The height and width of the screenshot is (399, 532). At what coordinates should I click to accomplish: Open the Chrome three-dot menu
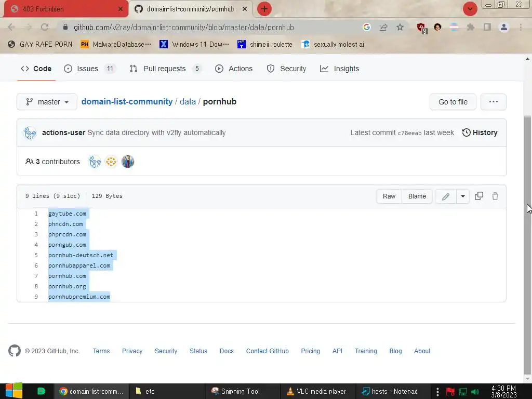(521, 27)
